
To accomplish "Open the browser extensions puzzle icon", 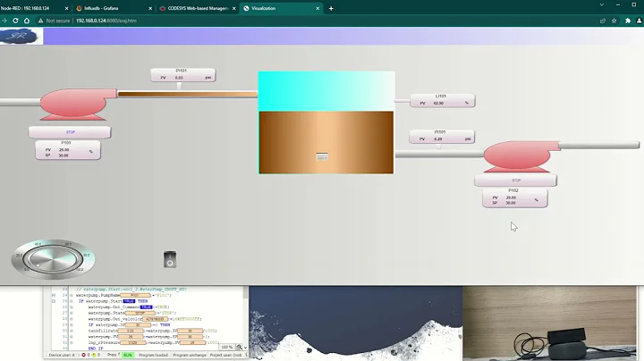I will [x=628, y=21].
